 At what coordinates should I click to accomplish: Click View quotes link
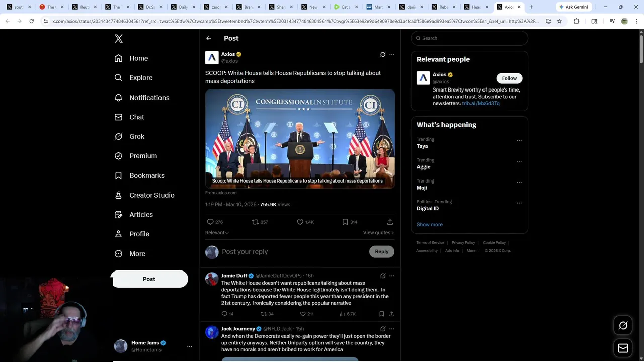(378, 233)
